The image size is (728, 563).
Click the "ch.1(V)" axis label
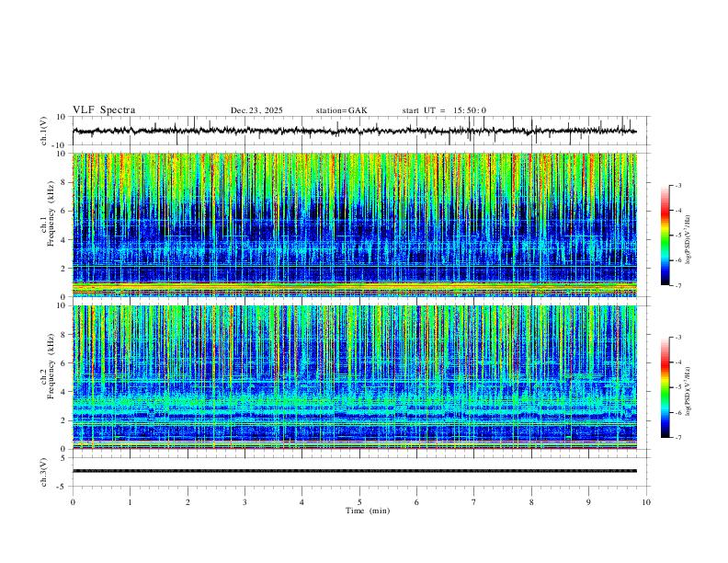click(x=44, y=131)
